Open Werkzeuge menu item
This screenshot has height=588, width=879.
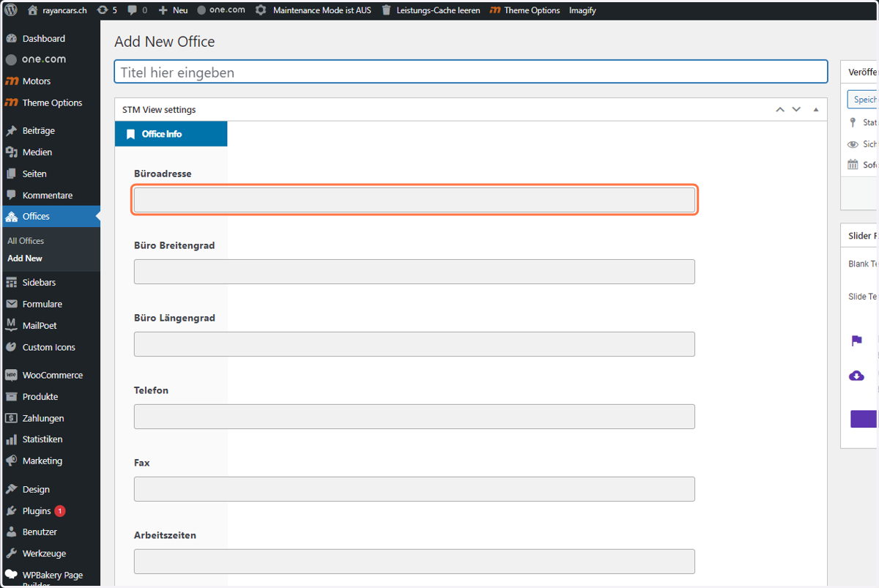[x=50, y=554]
